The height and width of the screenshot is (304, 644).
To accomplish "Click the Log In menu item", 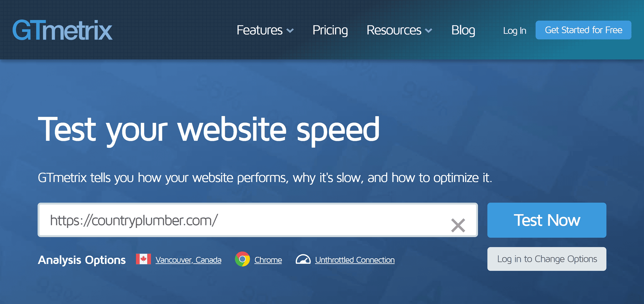I will [515, 30].
